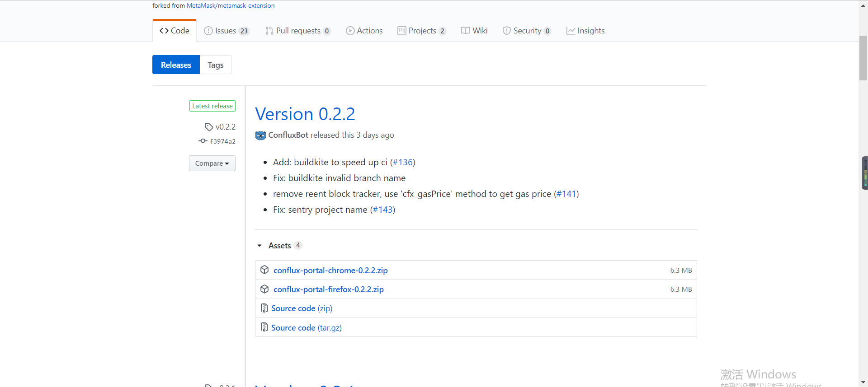Click the Projects count badge 2
868x387 pixels.
[443, 31]
